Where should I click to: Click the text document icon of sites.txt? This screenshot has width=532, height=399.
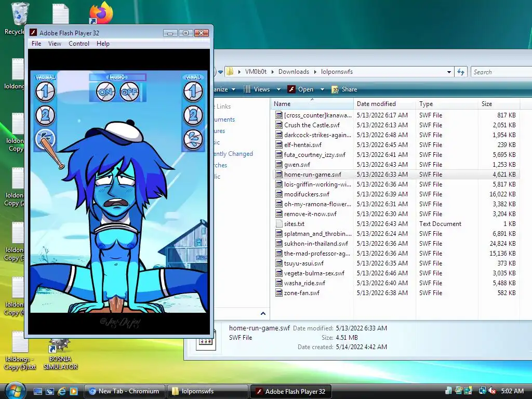(279, 223)
